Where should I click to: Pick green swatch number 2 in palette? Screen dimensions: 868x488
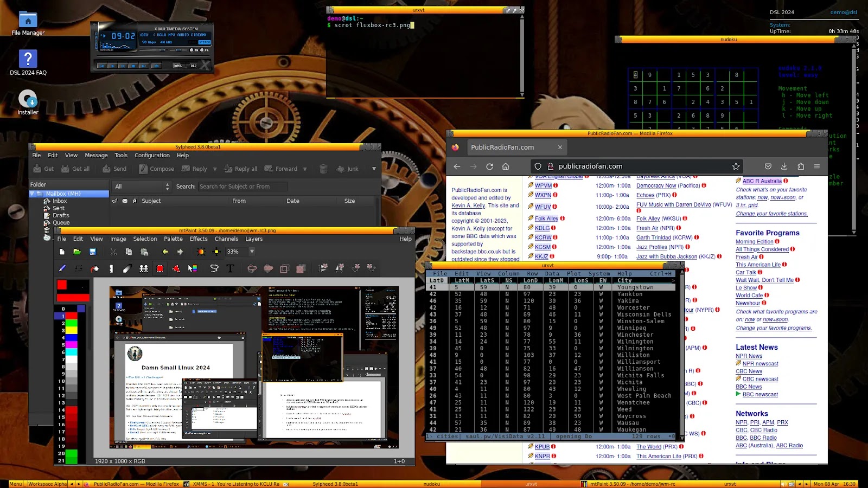[72, 323]
